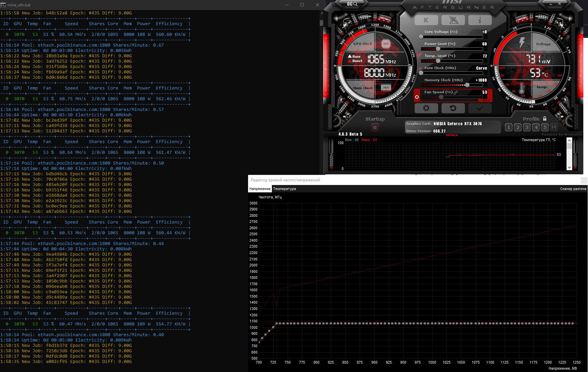Close the MSI Afterburner window
This screenshot has width=588, height=372.
(560, 4)
